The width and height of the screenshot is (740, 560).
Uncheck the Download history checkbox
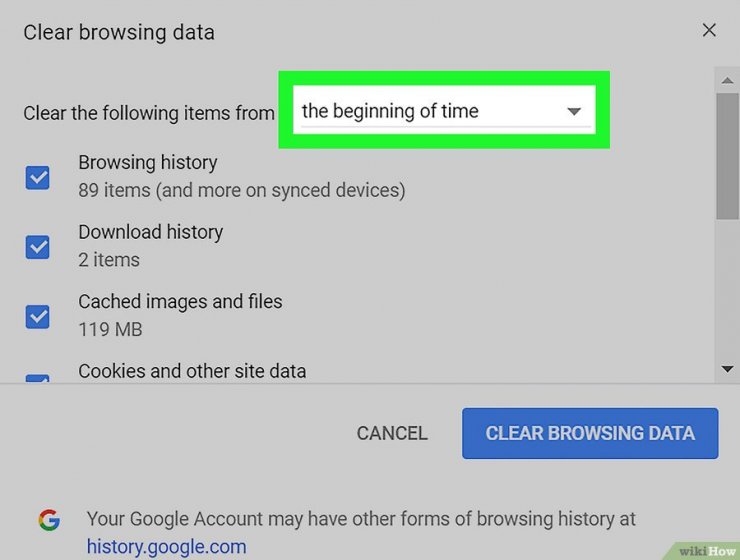click(37, 247)
